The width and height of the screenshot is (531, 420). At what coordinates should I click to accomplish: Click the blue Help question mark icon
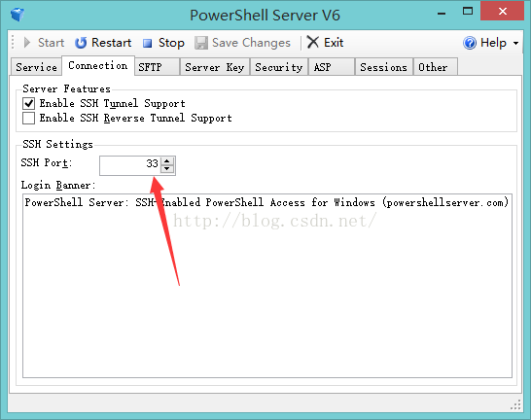tap(470, 43)
